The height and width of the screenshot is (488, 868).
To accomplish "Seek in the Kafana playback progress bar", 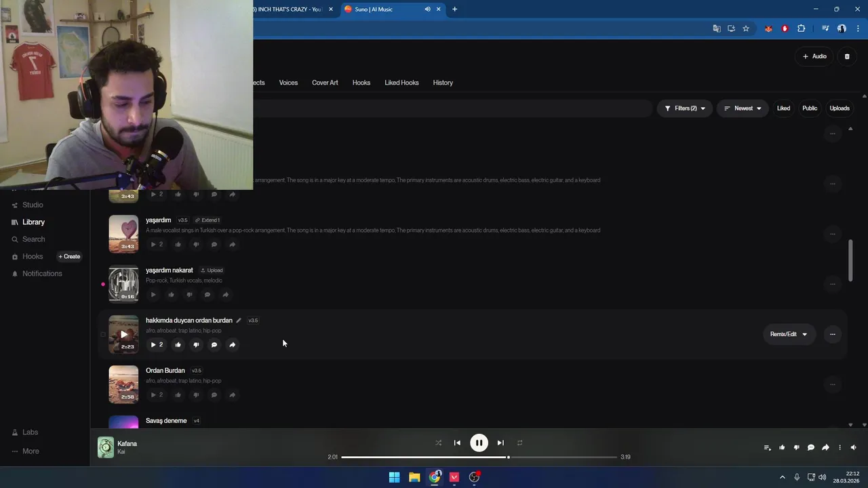I will [x=479, y=457].
